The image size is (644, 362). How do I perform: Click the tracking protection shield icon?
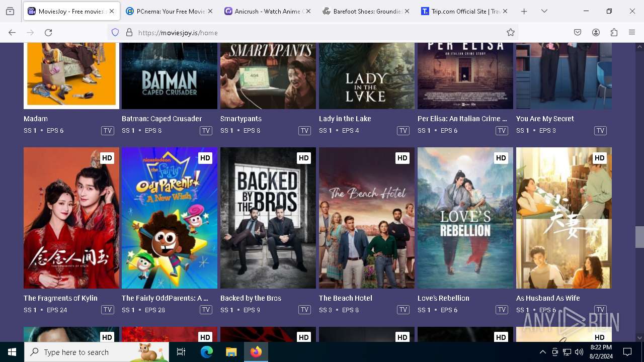point(115,32)
